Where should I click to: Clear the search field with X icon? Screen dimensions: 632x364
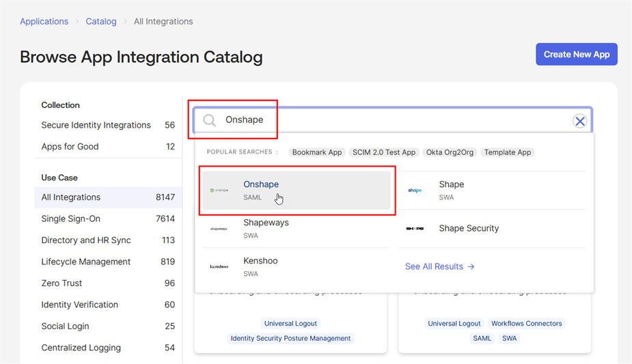click(x=579, y=122)
